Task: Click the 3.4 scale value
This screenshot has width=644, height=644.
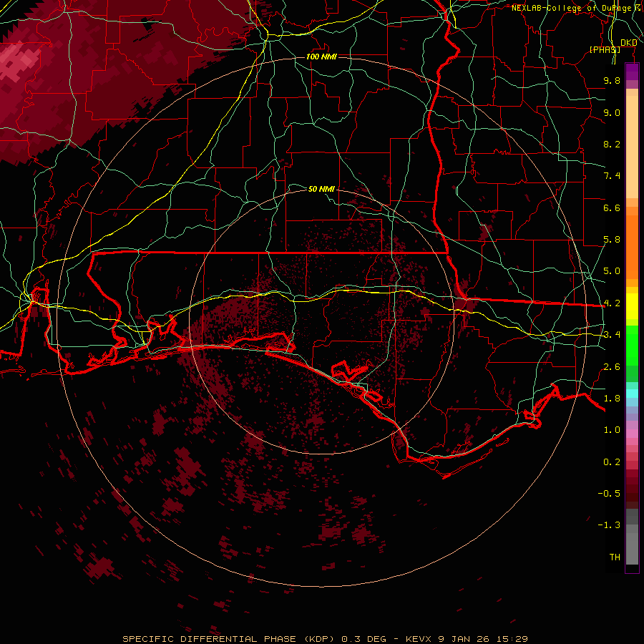Action: pos(612,335)
